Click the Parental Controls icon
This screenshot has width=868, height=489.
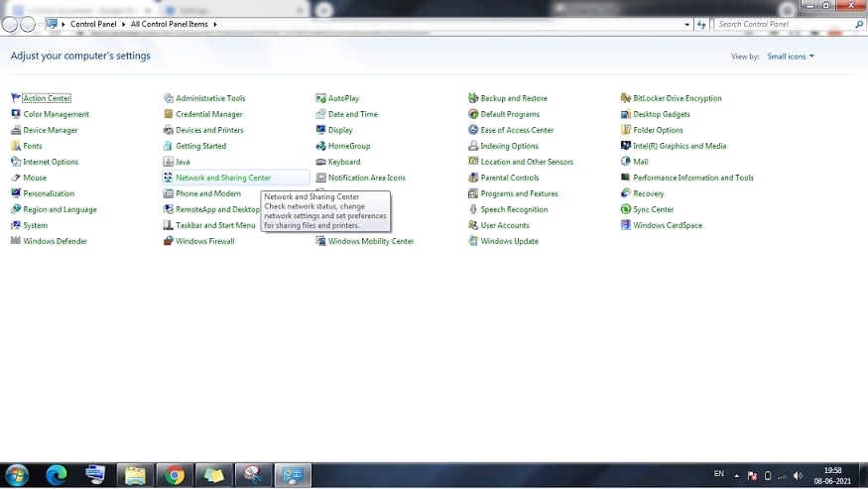click(x=473, y=178)
